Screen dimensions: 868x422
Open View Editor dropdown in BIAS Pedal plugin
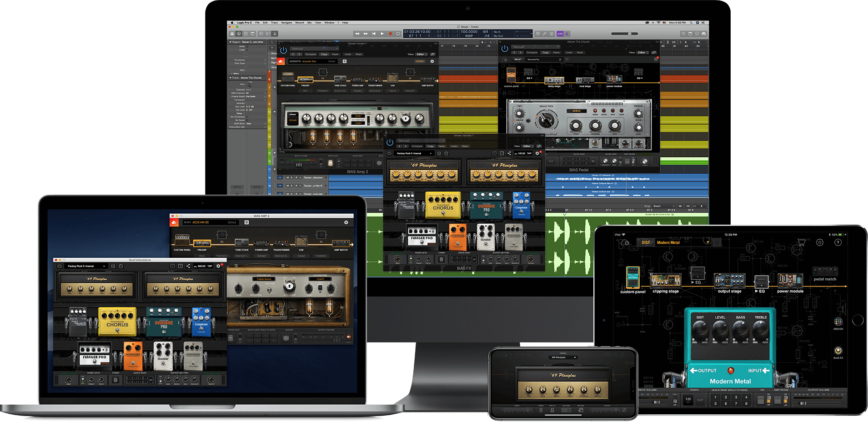pyautogui.click(x=642, y=52)
